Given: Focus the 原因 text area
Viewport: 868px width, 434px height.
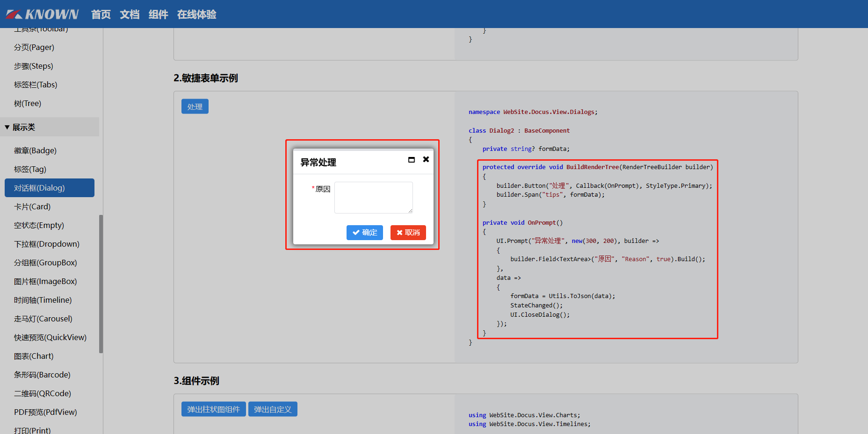Looking at the screenshot, I should click(374, 198).
